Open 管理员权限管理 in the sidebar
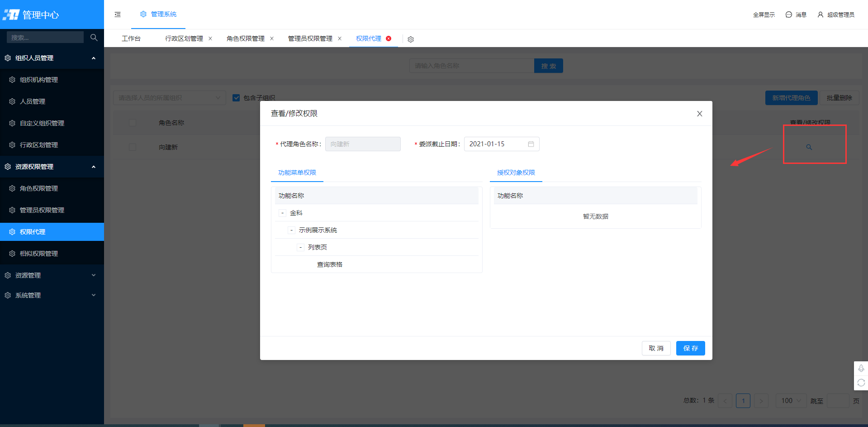The height and width of the screenshot is (427, 868). (x=52, y=210)
